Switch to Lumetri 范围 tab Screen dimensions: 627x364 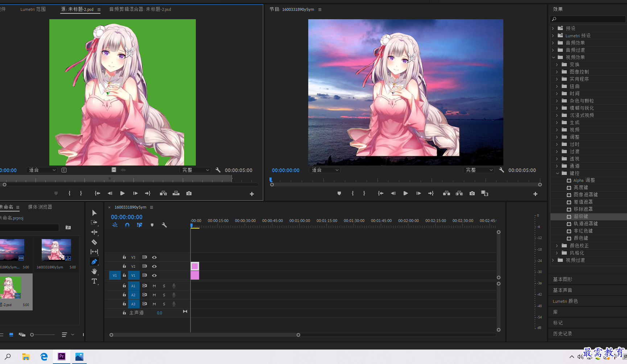coord(33,9)
